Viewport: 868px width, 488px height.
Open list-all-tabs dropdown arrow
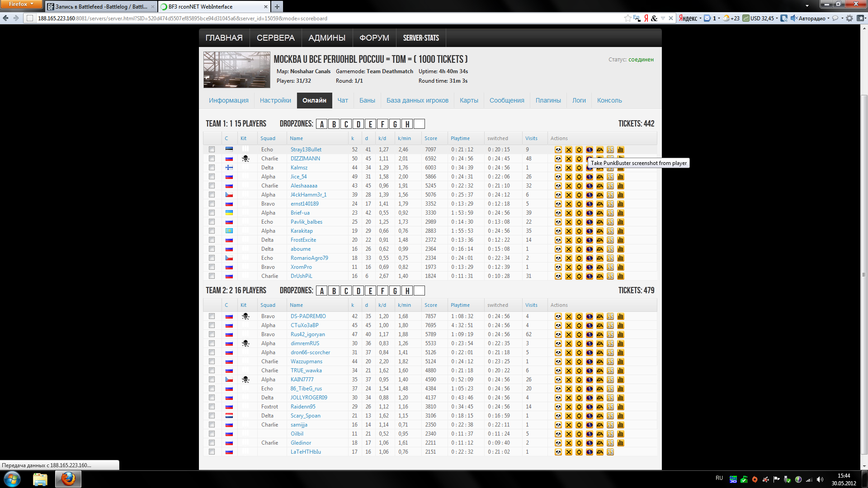click(x=807, y=6)
